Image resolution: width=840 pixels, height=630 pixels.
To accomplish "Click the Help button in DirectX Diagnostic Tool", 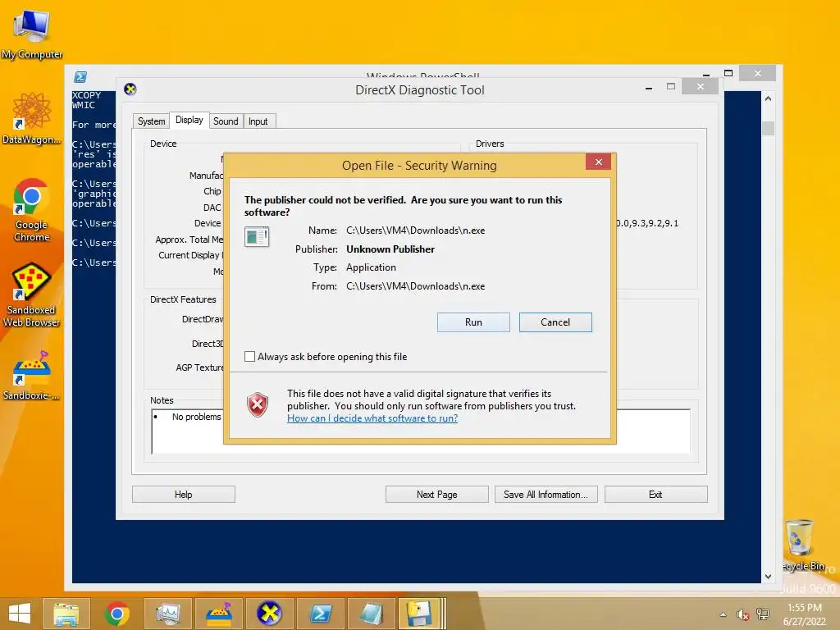I will click(x=183, y=494).
